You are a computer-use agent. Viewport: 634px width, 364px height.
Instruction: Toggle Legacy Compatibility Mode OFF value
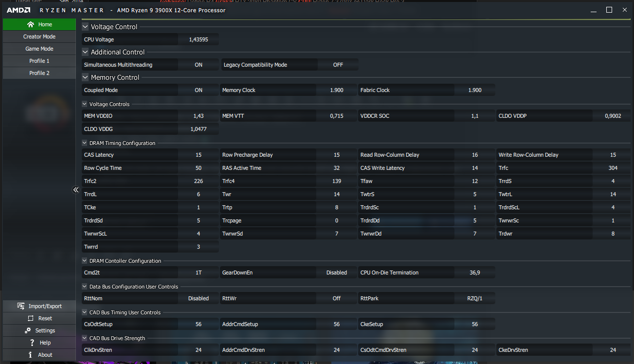(338, 65)
